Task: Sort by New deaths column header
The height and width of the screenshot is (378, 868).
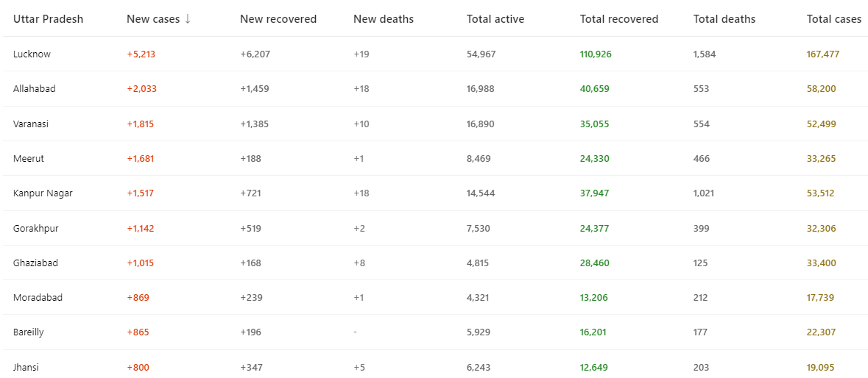Action: click(x=383, y=19)
